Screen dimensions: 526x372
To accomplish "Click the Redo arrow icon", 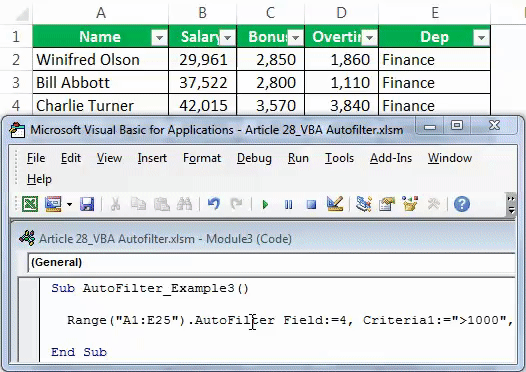I will coord(236,204).
